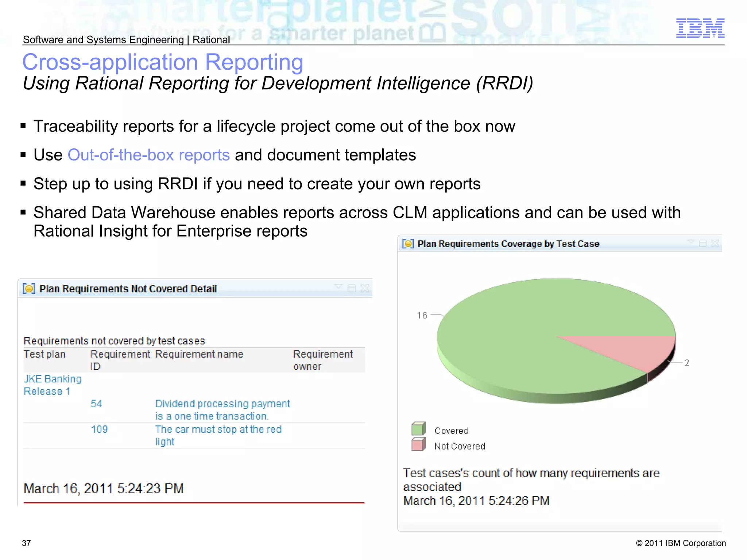Click the Requirements not covered by test cases heading

114,341
